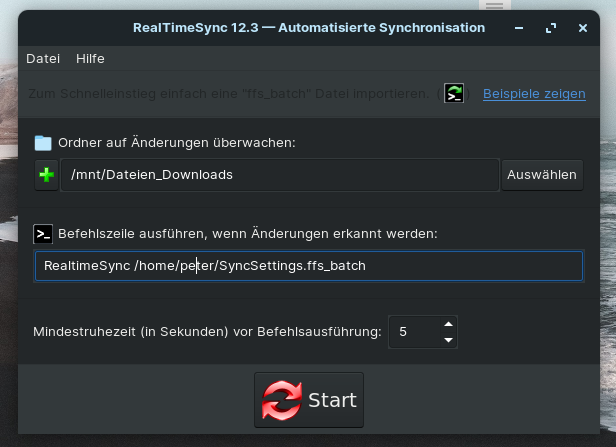This screenshot has width=616, height=447.
Task: Open the Beispiele zeigen link
Action: pyautogui.click(x=534, y=94)
